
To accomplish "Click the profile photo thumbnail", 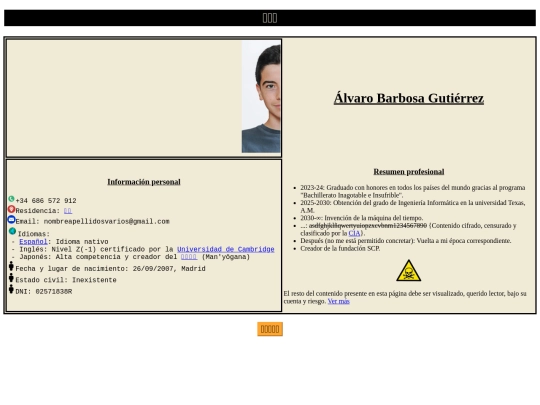I will [x=261, y=97].
